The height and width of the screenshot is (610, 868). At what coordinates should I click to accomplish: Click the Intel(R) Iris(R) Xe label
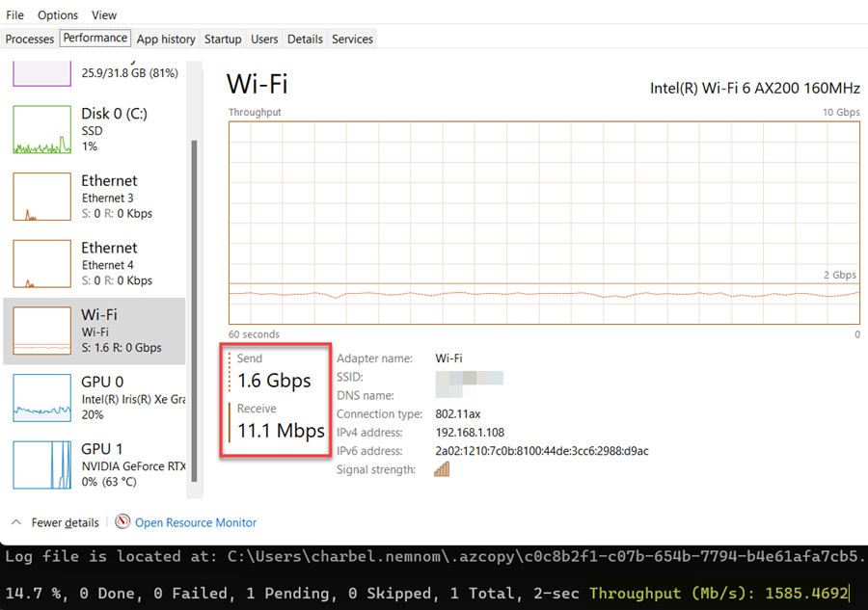133,399
